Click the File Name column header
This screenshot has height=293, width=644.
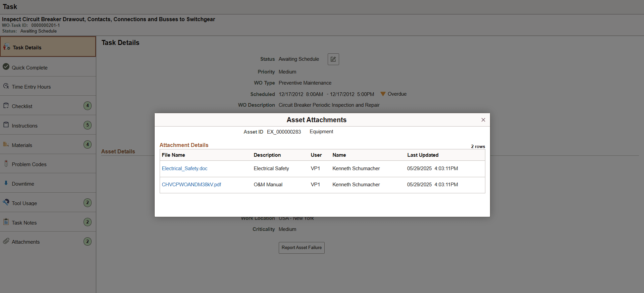point(173,155)
